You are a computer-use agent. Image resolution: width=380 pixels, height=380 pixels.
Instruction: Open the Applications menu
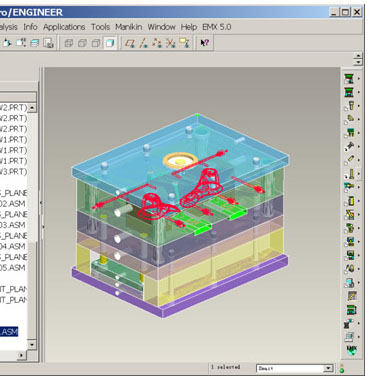point(64,27)
